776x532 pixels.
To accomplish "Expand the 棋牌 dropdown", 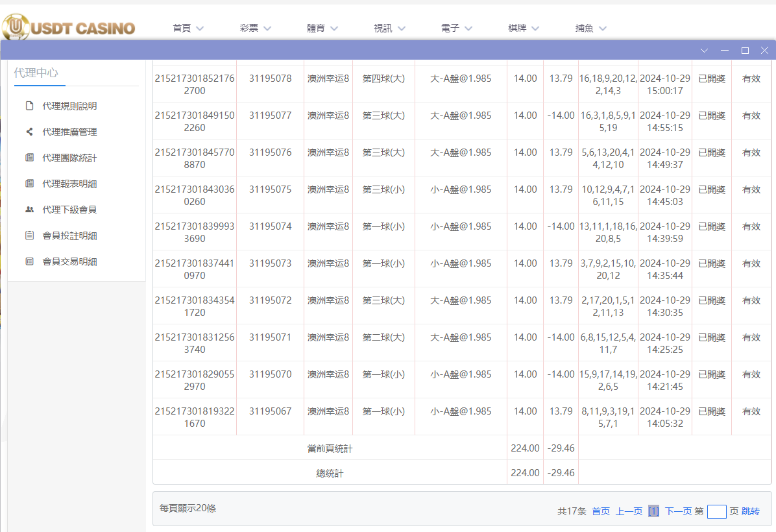I will (522, 28).
